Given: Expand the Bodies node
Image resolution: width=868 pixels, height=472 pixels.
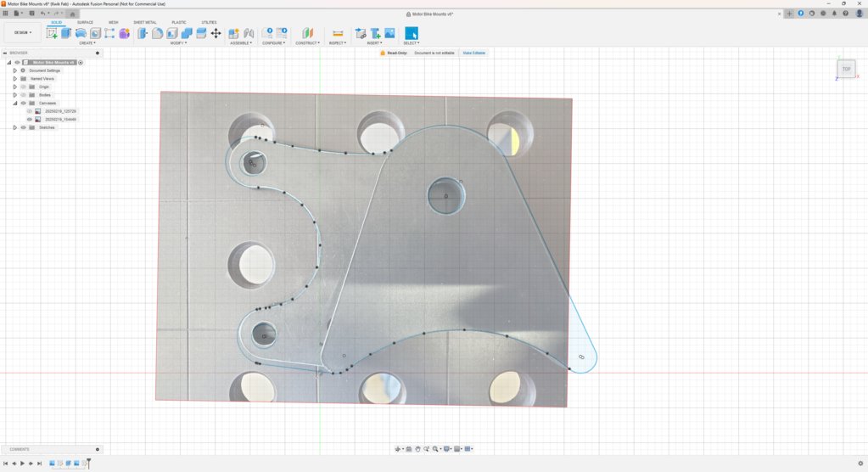Looking at the screenshot, I should point(15,95).
